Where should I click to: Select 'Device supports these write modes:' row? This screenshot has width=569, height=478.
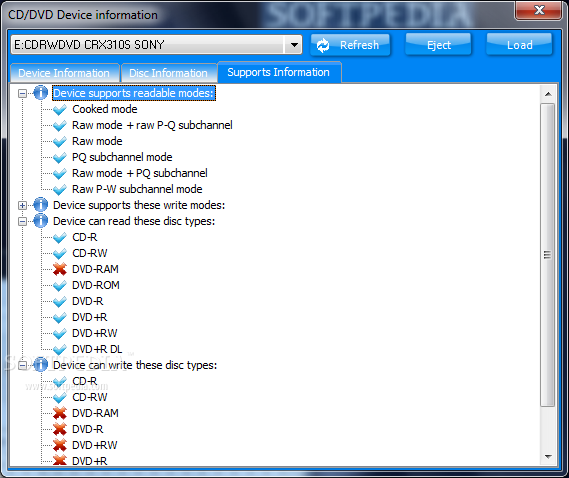tap(139, 205)
